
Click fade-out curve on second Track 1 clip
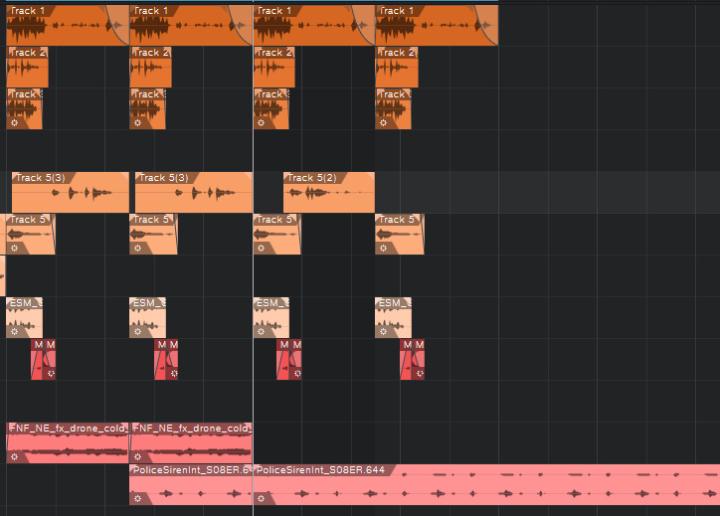coord(240,25)
